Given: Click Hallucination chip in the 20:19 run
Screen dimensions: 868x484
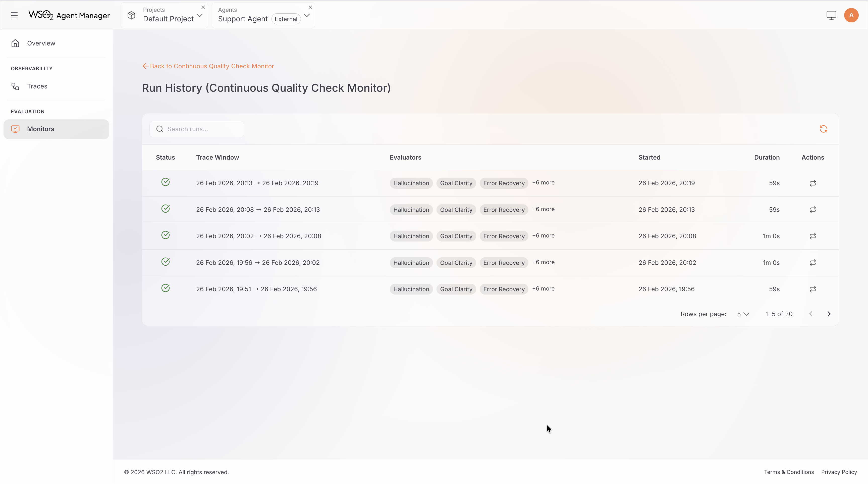Looking at the screenshot, I should [x=411, y=183].
